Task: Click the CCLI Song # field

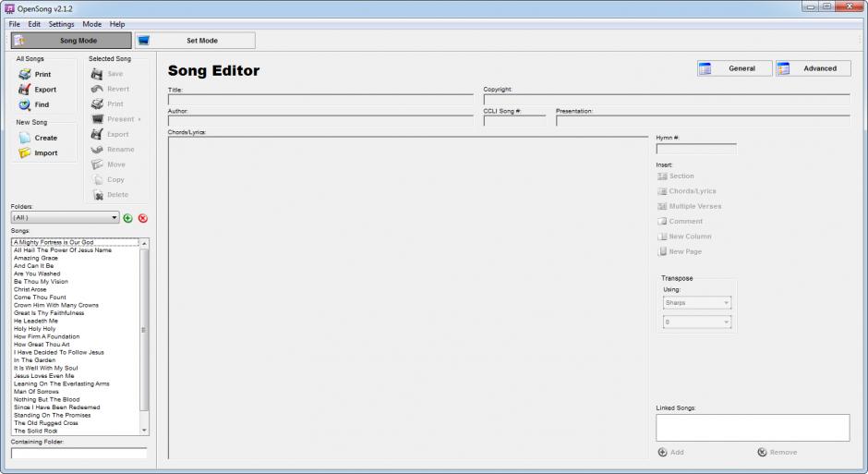Action: 514,120
